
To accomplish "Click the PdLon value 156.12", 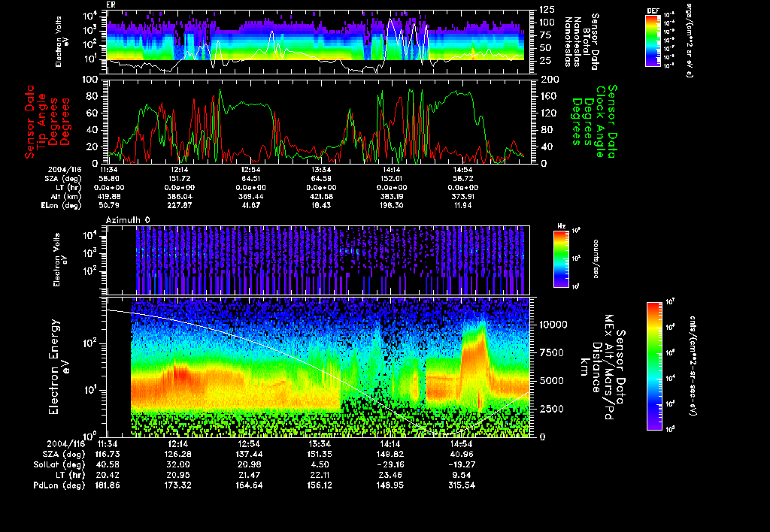I will pyautogui.click(x=320, y=485).
